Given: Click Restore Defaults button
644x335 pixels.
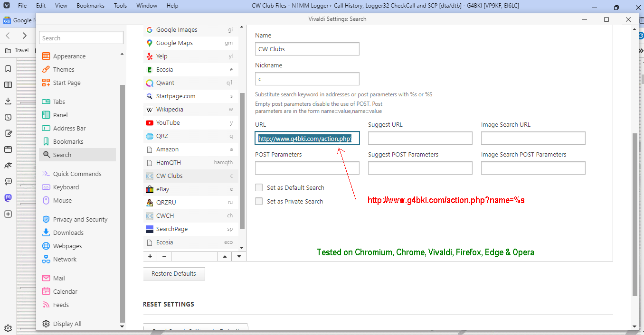Looking at the screenshot, I should pos(174,273).
